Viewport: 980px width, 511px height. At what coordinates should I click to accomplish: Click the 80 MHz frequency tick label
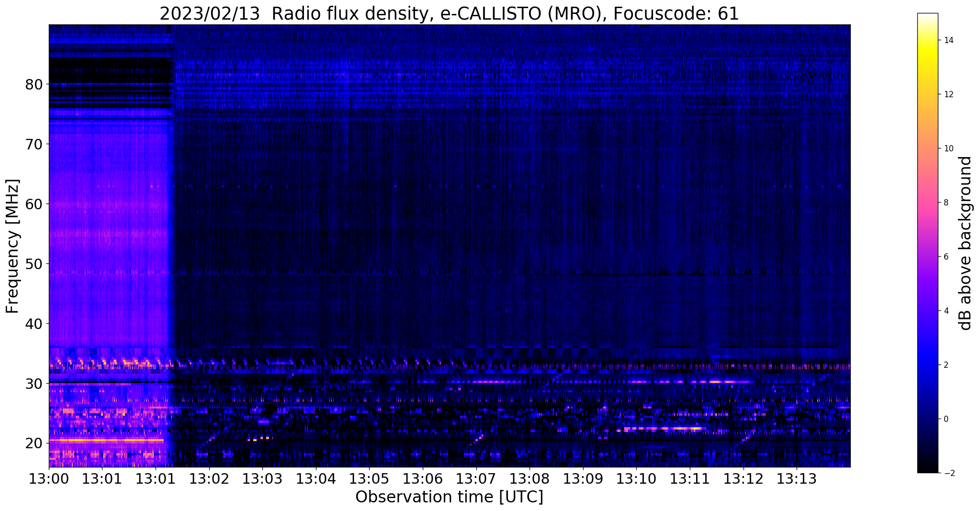tap(34, 84)
